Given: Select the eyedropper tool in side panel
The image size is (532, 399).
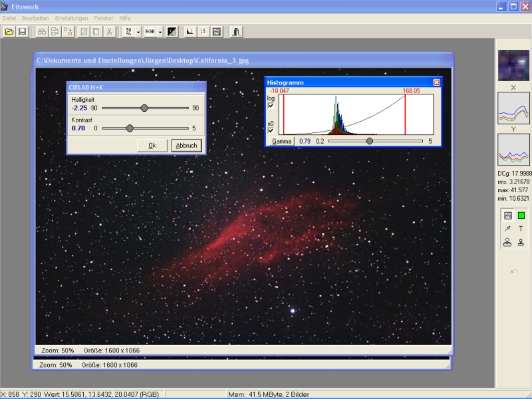Looking at the screenshot, I should coord(507,228).
